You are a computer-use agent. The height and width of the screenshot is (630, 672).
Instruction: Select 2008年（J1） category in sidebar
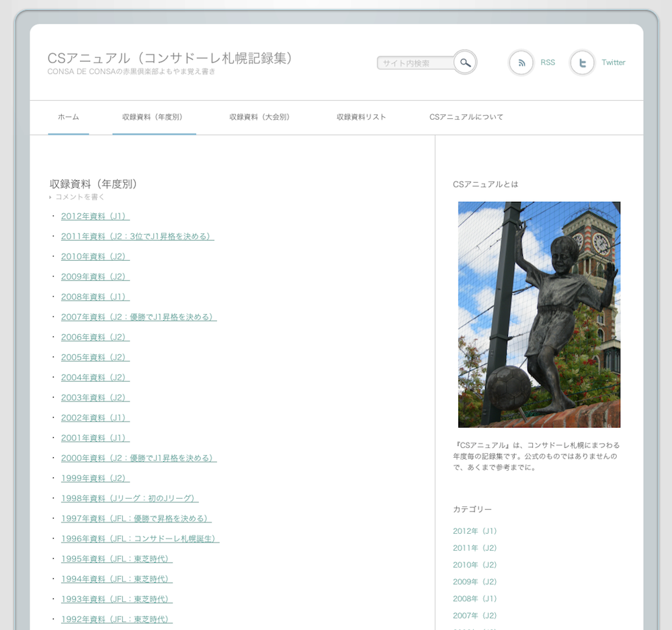point(474,598)
